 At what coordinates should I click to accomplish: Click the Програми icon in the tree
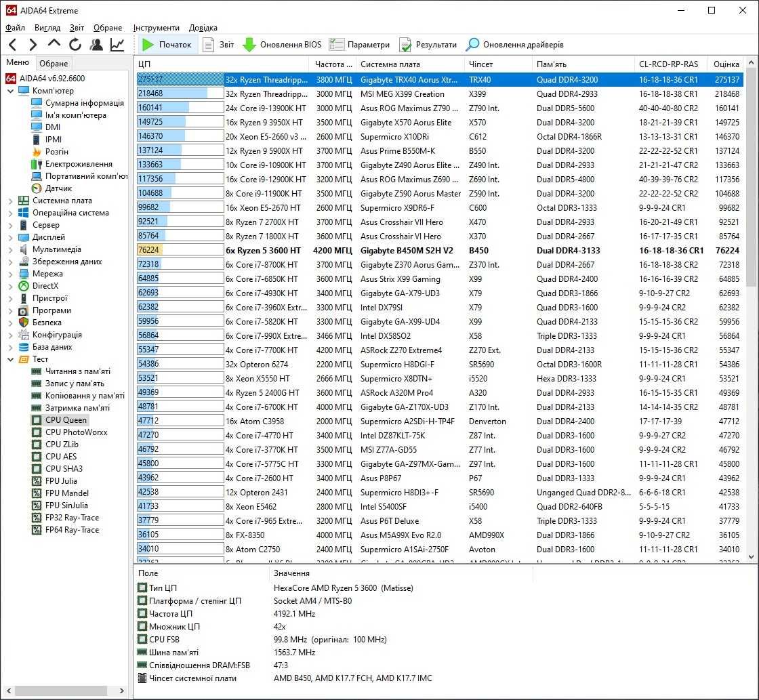click(23, 310)
